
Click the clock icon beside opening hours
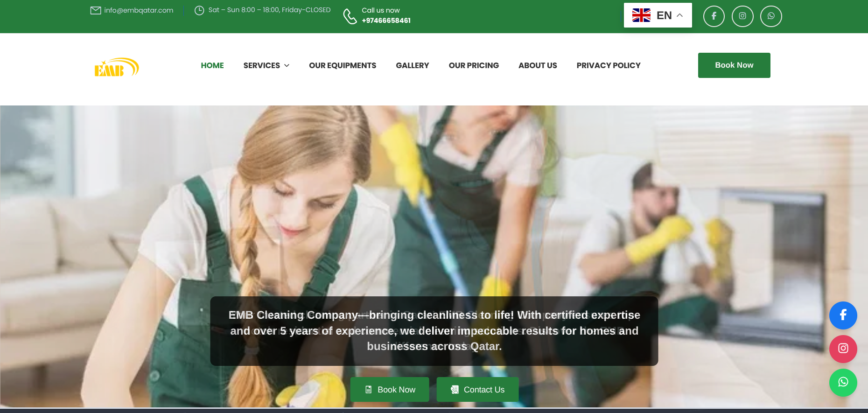[x=199, y=10]
